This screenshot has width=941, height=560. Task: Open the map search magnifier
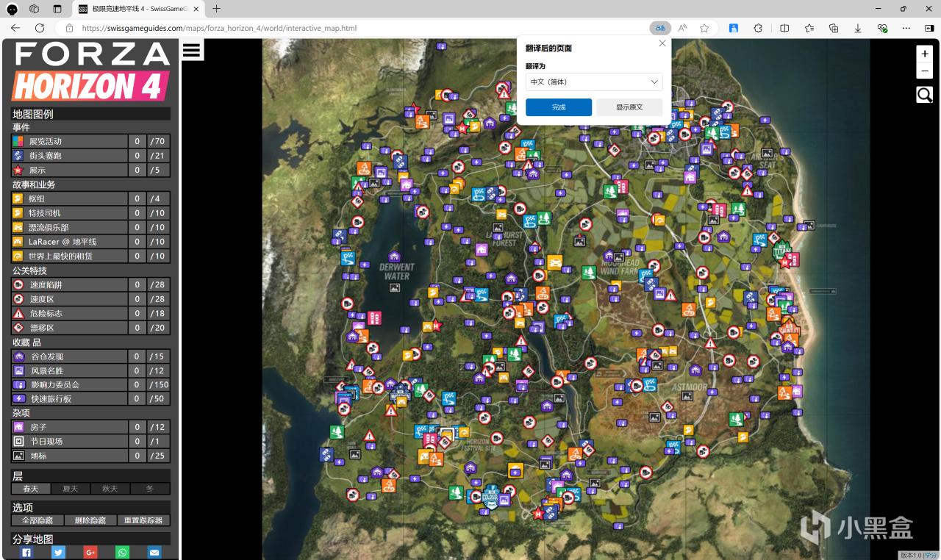[924, 94]
